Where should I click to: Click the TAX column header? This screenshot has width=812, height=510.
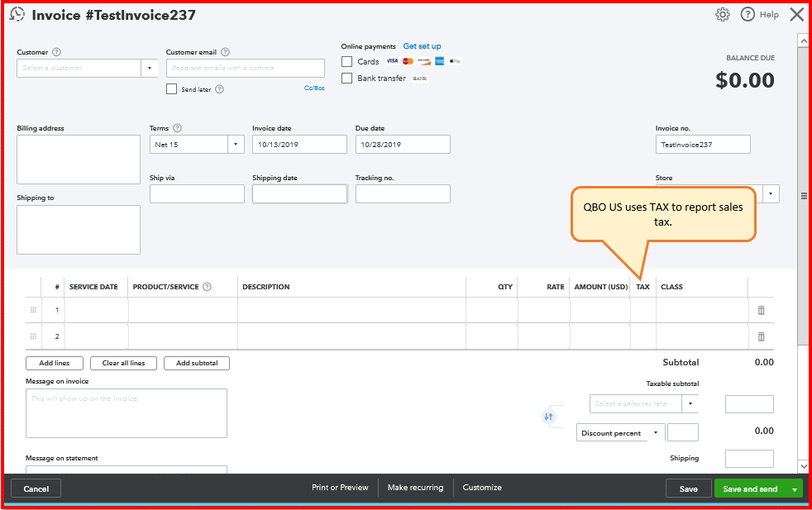click(x=642, y=287)
